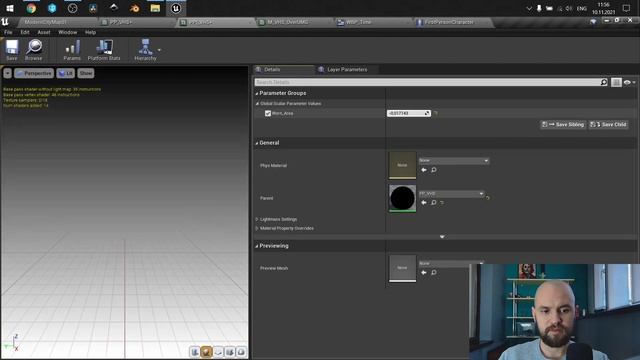
Task: Reset Parent property to default
Action: click(x=487, y=198)
